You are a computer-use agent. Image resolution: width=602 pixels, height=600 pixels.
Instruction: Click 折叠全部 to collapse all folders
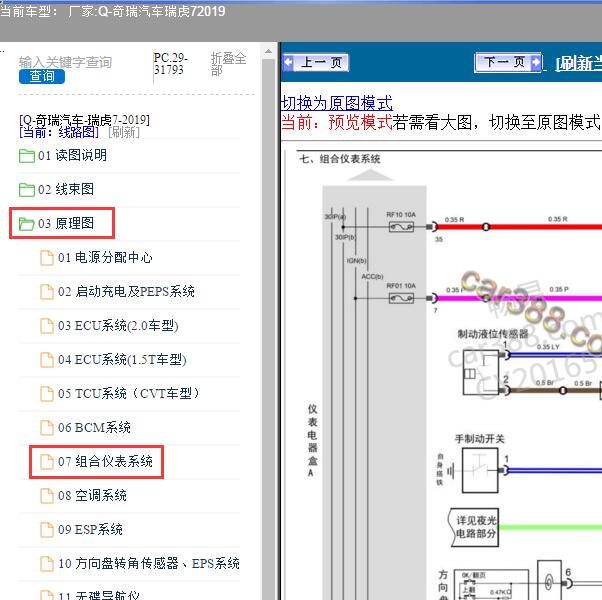pos(228,64)
